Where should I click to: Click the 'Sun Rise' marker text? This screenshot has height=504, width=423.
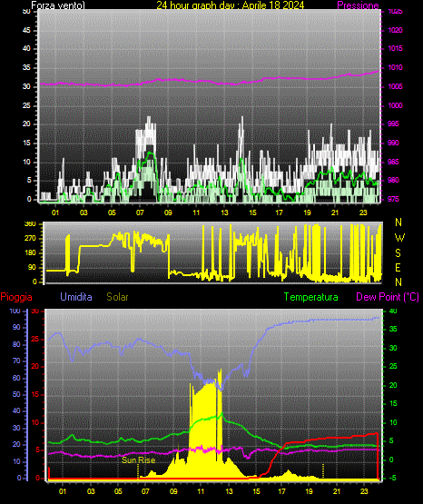click(139, 460)
